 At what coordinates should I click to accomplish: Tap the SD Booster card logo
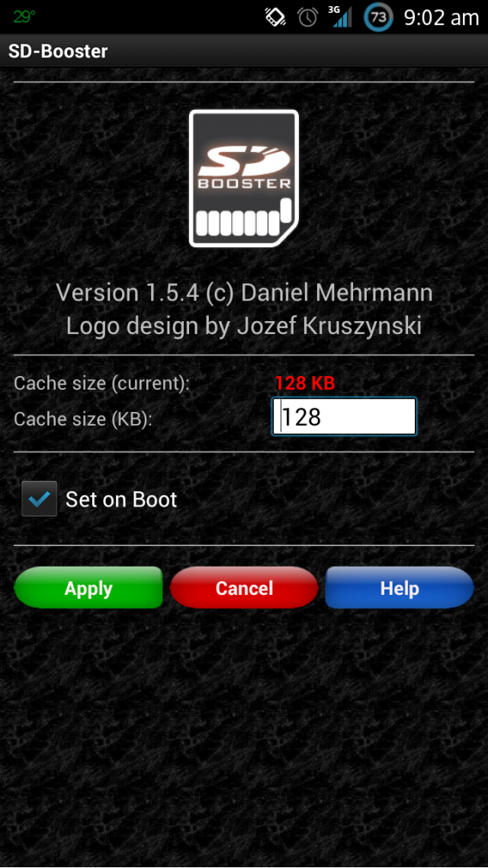[244, 178]
